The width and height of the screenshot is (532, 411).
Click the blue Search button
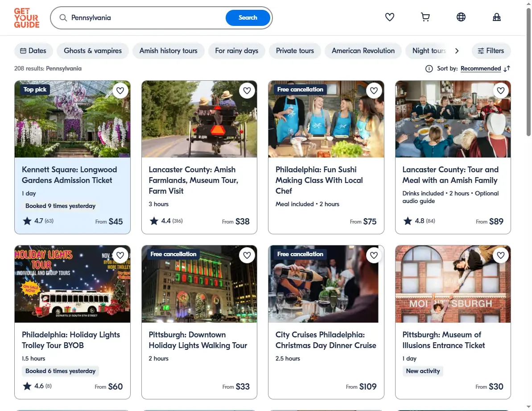(x=247, y=18)
